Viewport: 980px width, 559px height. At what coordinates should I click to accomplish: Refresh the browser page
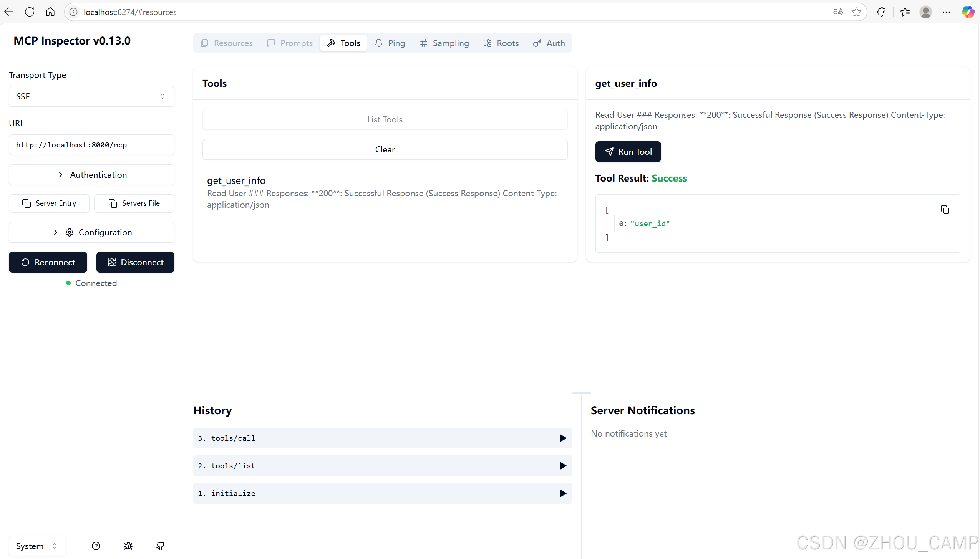pos(30,12)
